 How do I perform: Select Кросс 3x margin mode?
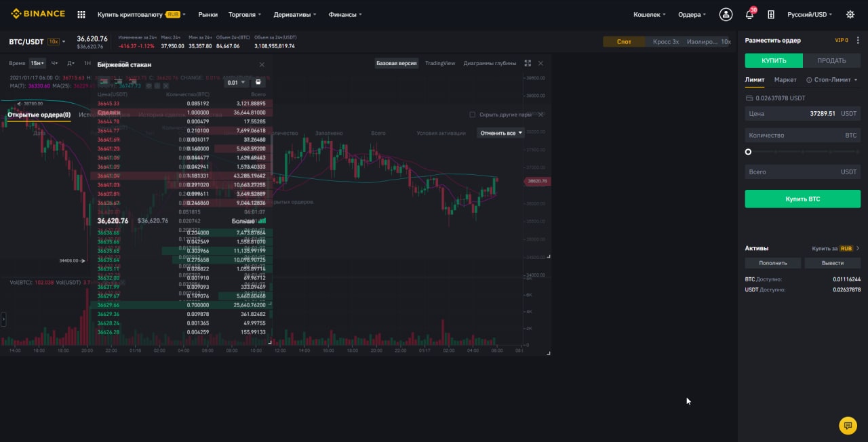[x=666, y=41]
